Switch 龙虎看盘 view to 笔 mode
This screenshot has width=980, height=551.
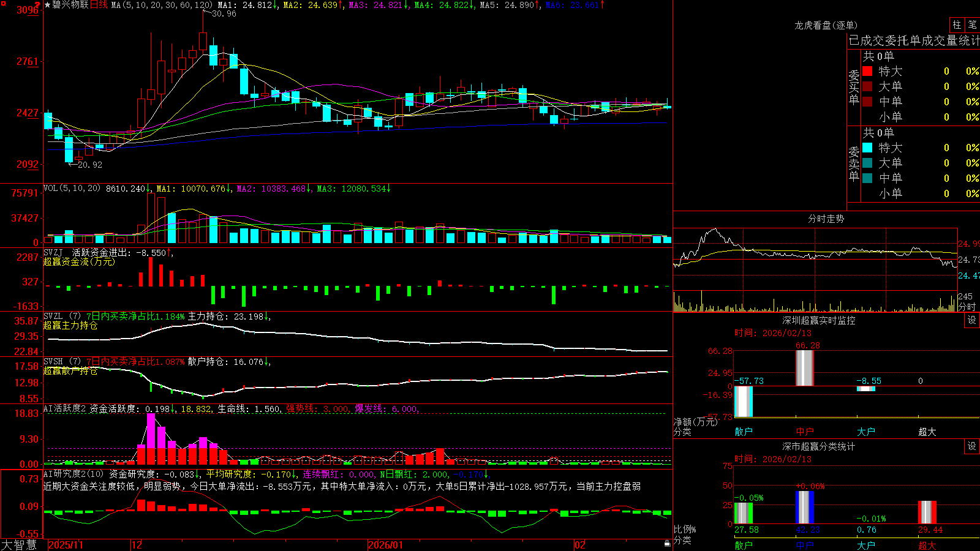pos(972,25)
